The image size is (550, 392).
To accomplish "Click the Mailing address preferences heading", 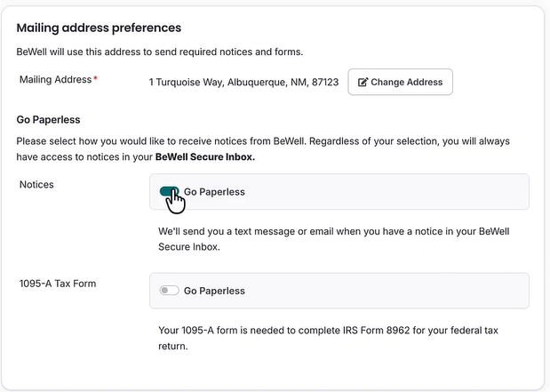I will tap(99, 28).
